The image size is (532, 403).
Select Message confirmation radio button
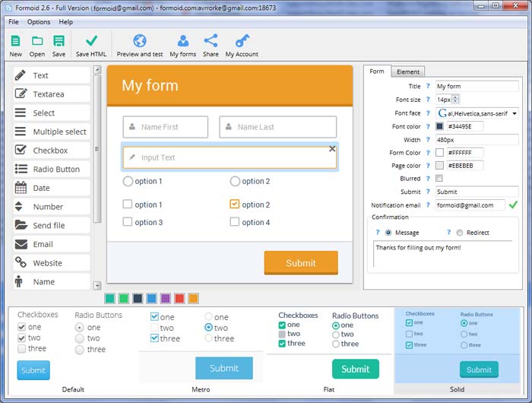388,233
